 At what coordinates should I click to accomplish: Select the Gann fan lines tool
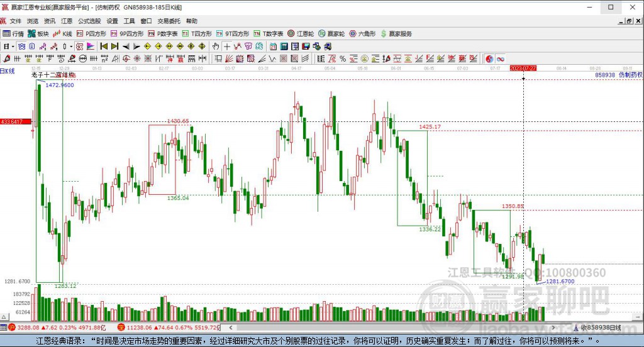click(229, 58)
